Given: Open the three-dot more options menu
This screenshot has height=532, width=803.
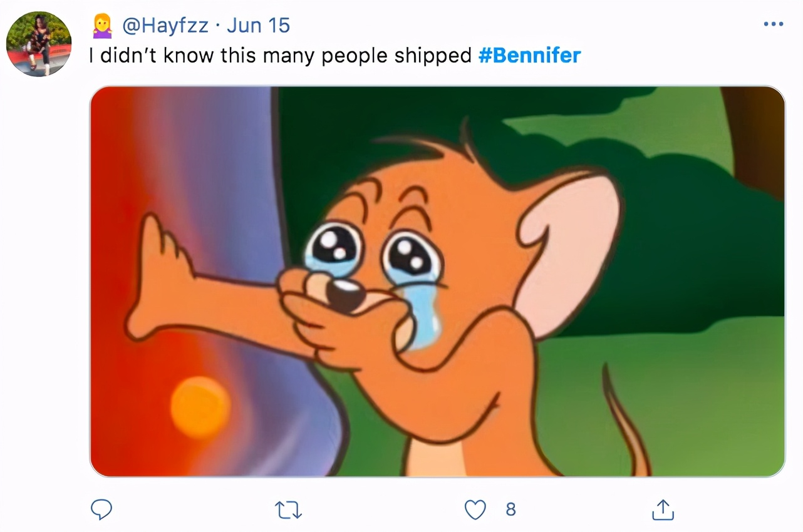Looking at the screenshot, I should pos(774,24).
